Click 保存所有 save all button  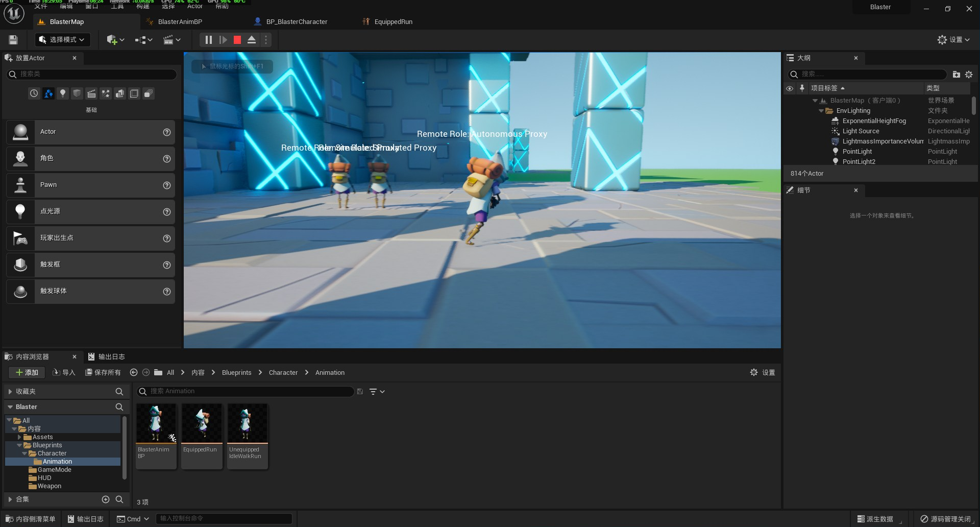click(103, 373)
